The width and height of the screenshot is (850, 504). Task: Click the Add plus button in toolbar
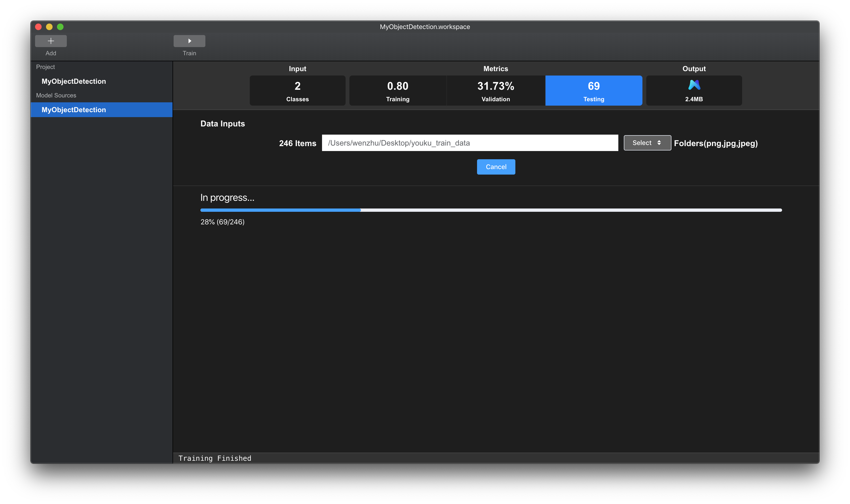click(x=51, y=41)
